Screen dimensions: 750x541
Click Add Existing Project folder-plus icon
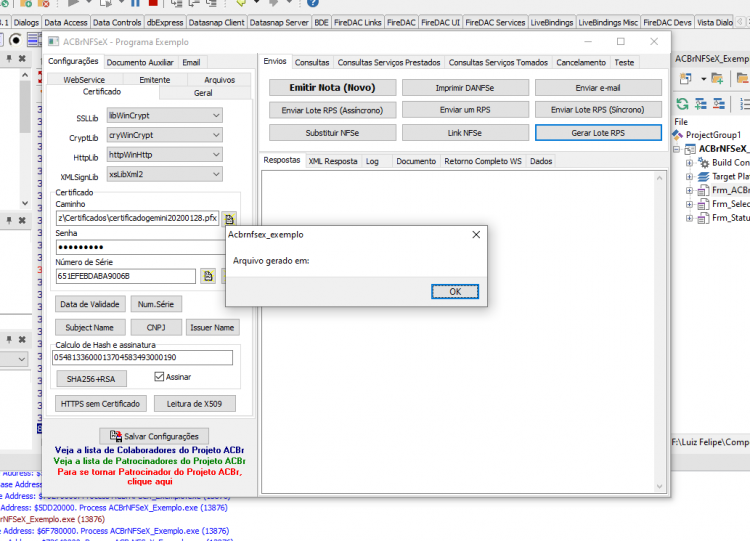pyautogui.click(x=717, y=78)
